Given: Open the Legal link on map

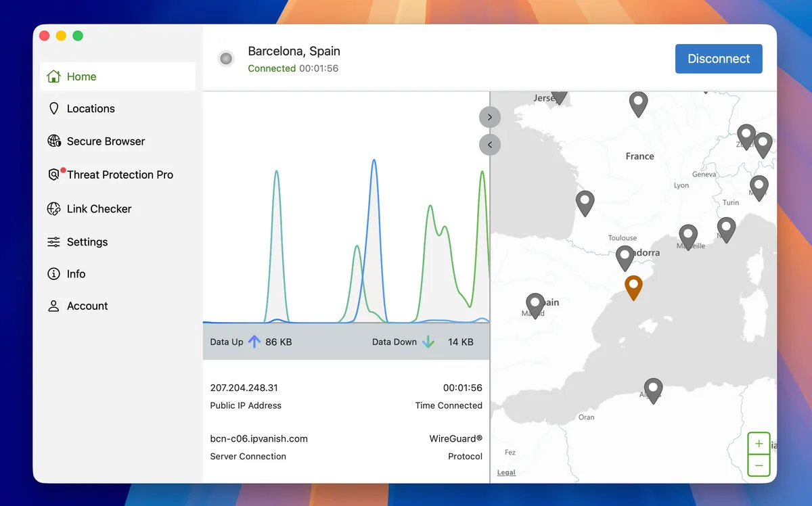Looking at the screenshot, I should click(x=506, y=473).
